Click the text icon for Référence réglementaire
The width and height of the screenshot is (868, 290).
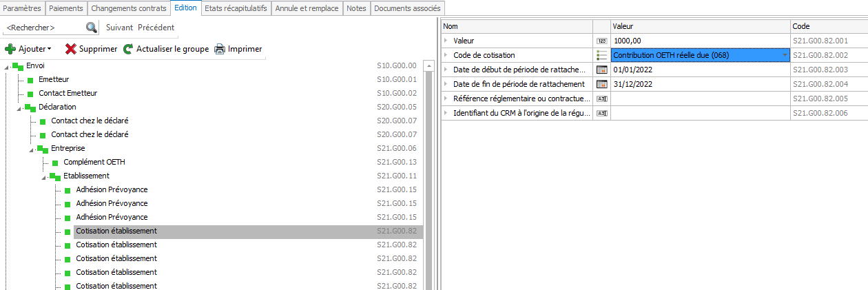click(x=601, y=99)
